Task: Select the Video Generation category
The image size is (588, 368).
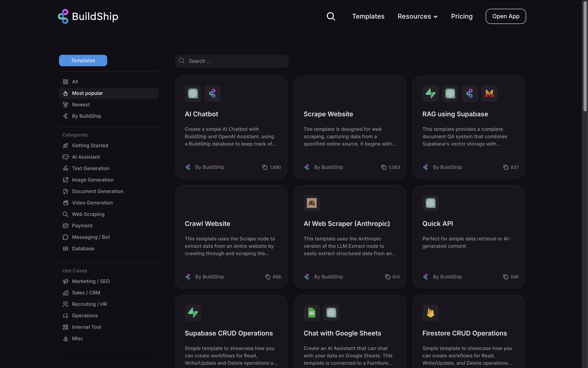Action: [109, 203]
